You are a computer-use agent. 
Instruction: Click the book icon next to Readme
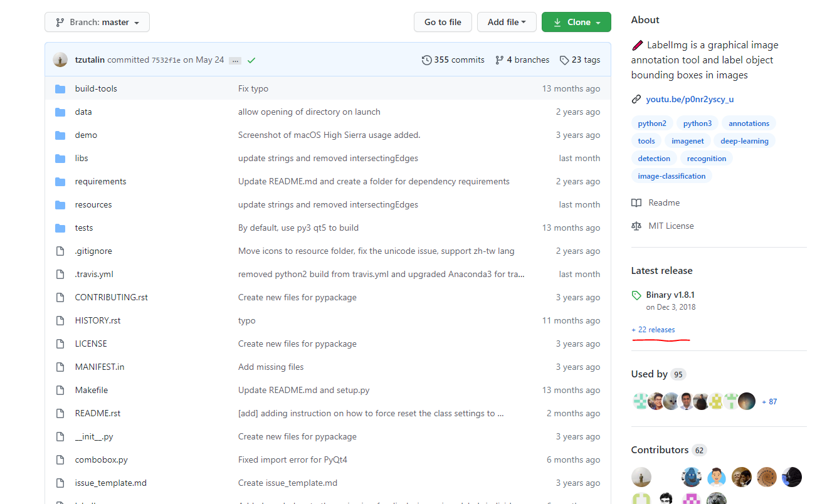point(636,203)
